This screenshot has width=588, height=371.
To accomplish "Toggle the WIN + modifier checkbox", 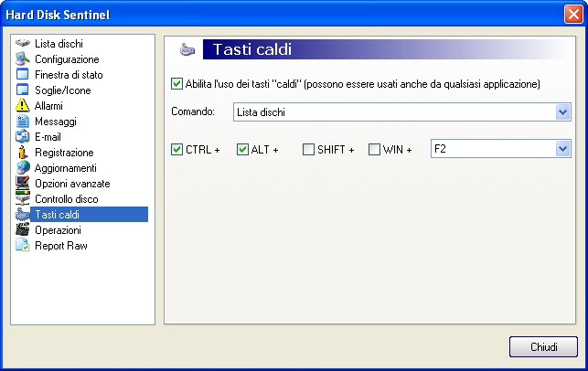I will [x=374, y=150].
